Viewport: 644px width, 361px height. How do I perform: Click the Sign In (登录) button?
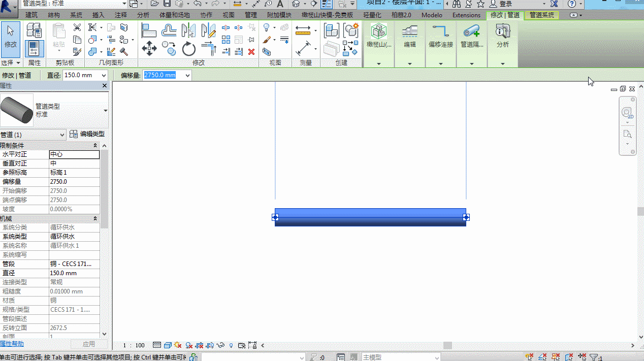(x=500, y=4)
